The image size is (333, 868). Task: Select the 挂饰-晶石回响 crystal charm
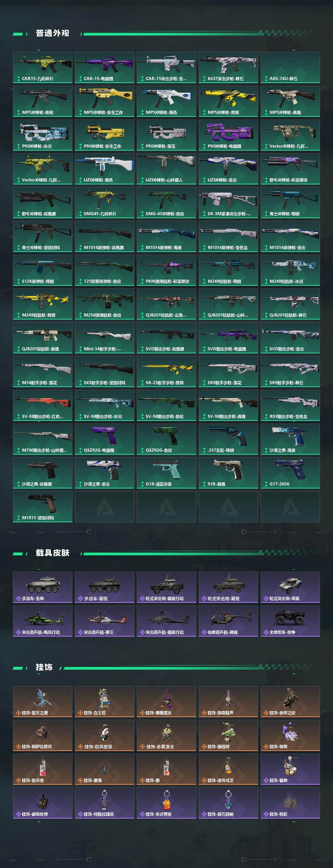coord(228,803)
